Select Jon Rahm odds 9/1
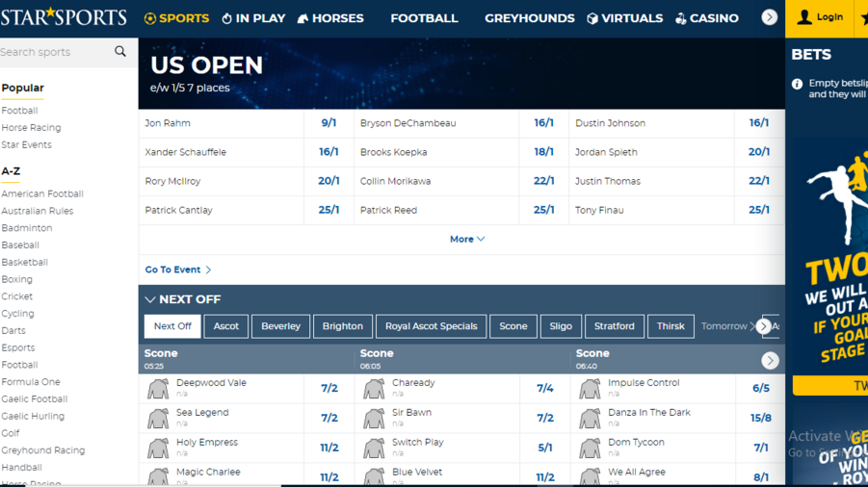This screenshot has width=868, height=487. 329,123
